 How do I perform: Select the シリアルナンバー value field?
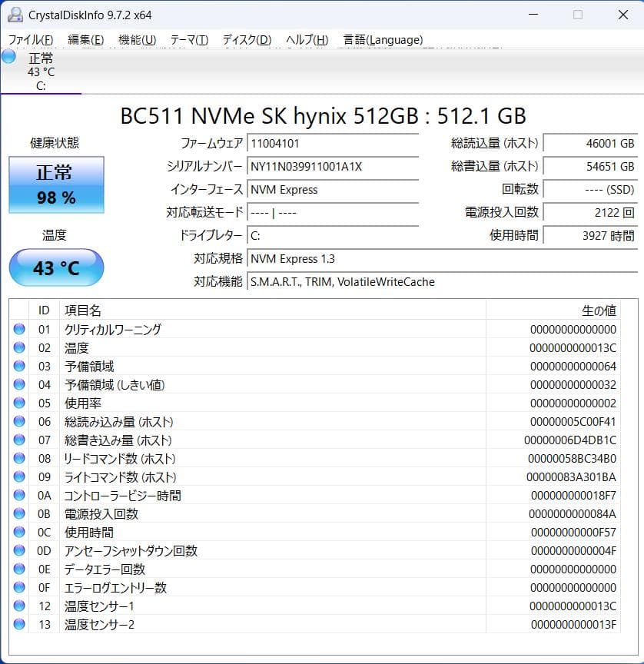coord(330,166)
